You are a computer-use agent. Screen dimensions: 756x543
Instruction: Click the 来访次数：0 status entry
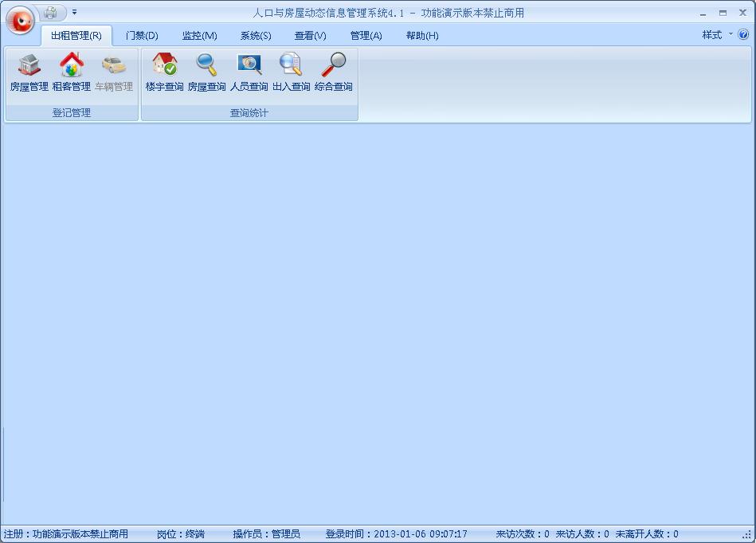[523, 534]
